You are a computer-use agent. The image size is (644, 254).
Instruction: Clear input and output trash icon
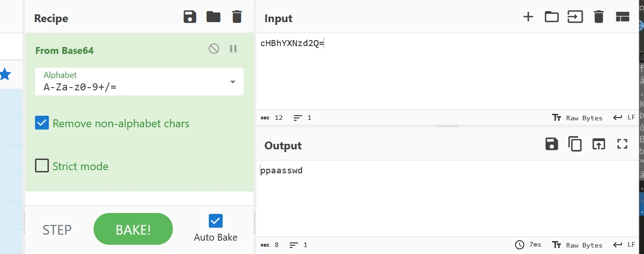click(598, 17)
